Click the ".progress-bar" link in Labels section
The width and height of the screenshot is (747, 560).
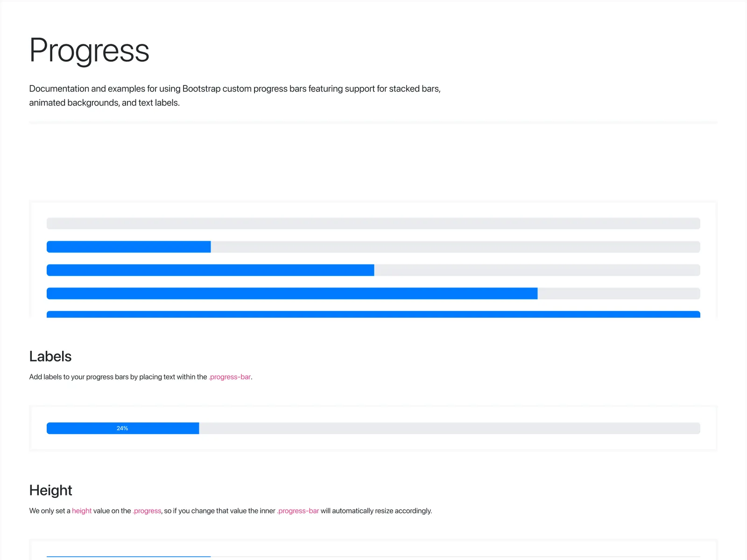[x=229, y=377]
